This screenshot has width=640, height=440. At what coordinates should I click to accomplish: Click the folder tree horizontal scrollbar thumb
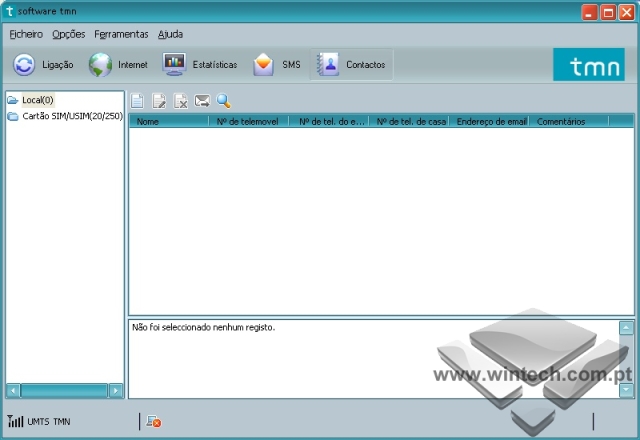[64, 391]
